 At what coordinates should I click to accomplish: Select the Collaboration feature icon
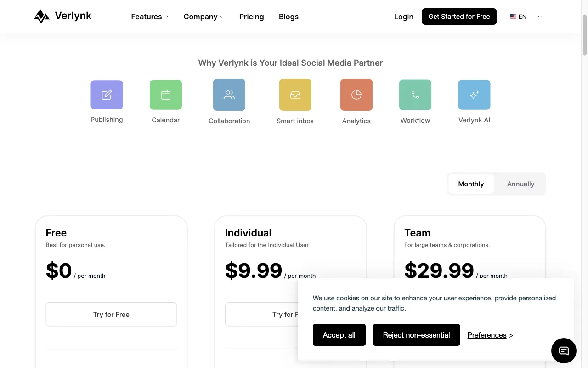(x=229, y=95)
